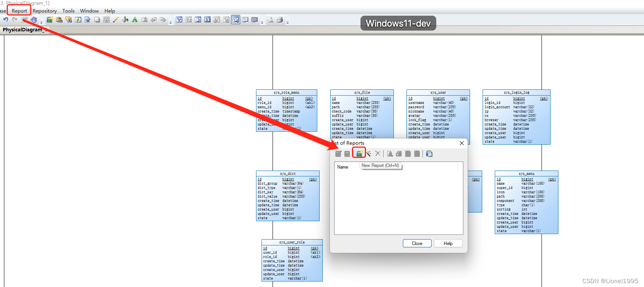Open the Repository menu
This screenshot has height=287, width=644.
pos(45,11)
